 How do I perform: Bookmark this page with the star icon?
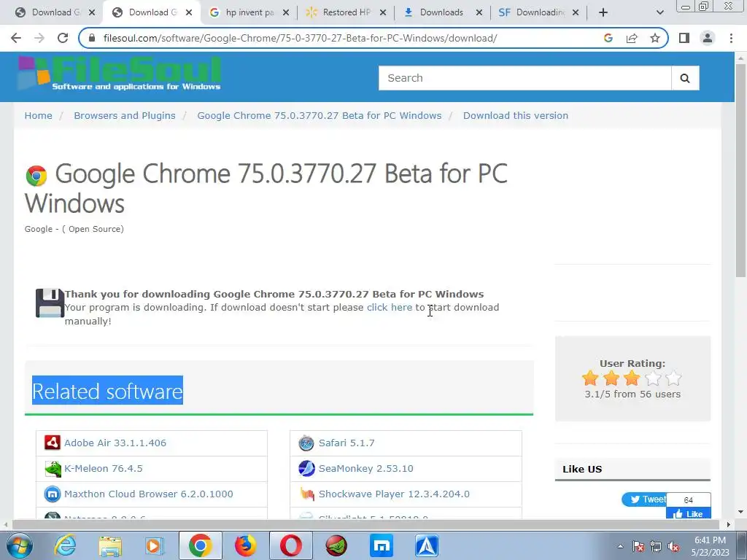tap(655, 38)
